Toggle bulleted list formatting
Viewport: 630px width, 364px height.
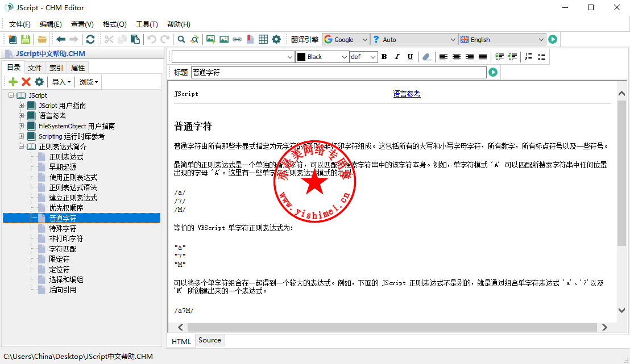click(x=542, y=57)
